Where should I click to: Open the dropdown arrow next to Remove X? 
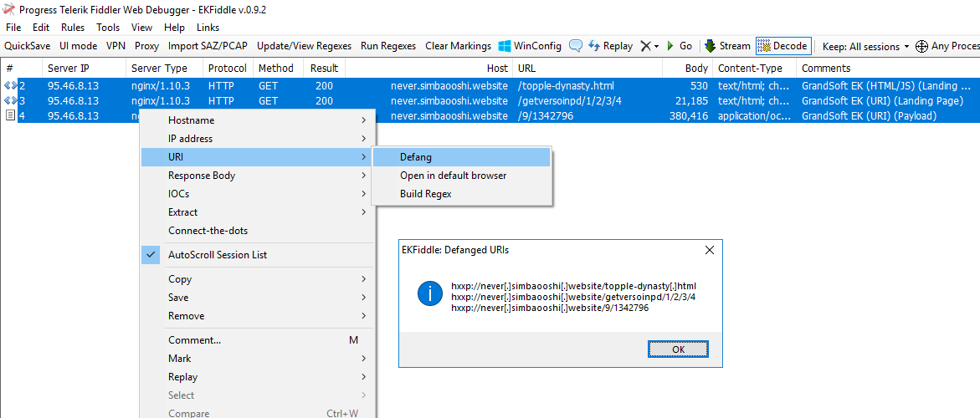pos(656,47)
